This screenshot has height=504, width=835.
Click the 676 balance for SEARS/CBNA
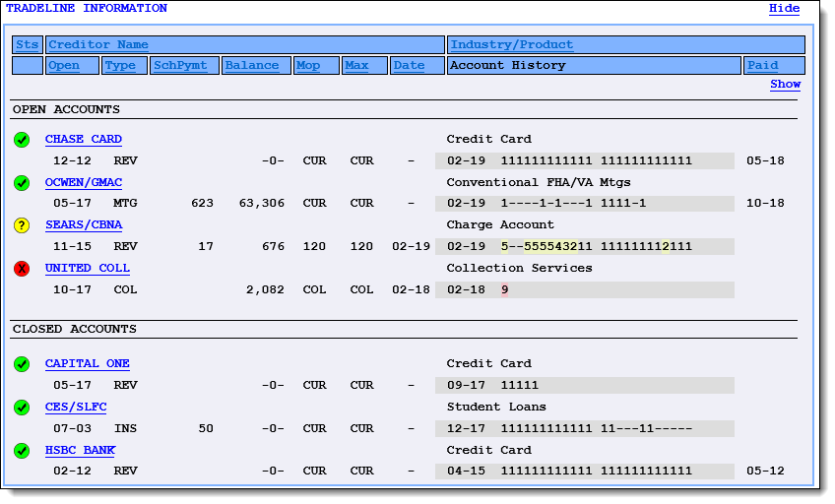tap(273, 246)
